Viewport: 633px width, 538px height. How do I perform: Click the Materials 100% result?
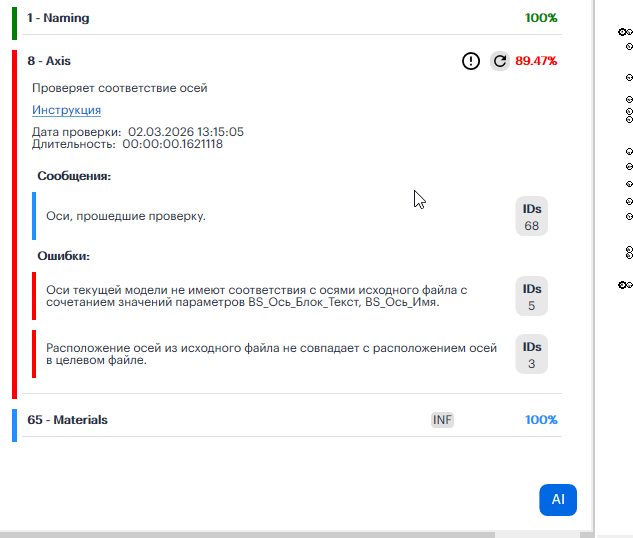click(541, 420)
